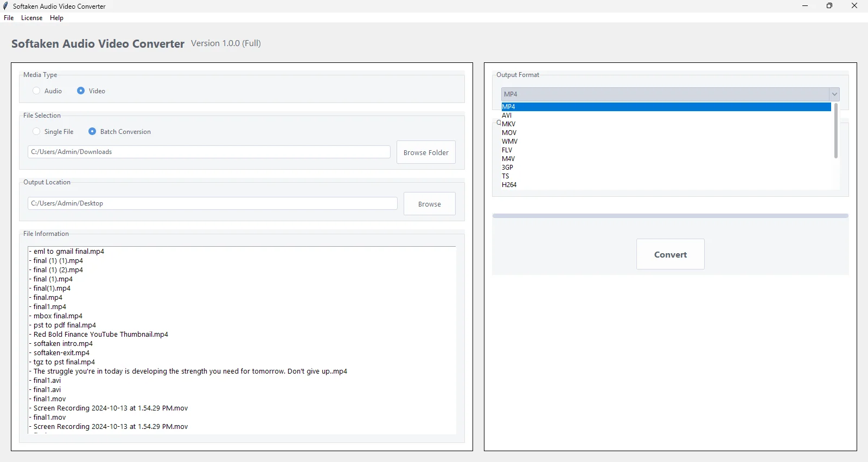868x462 pixels.
Task: Click the source folder path input field
Action: tap(209, 152)
